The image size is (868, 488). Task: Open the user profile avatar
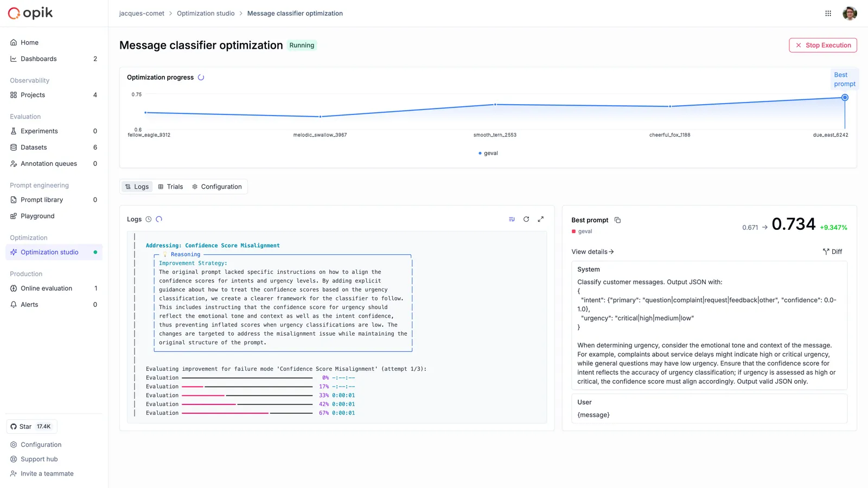point(850,14)
